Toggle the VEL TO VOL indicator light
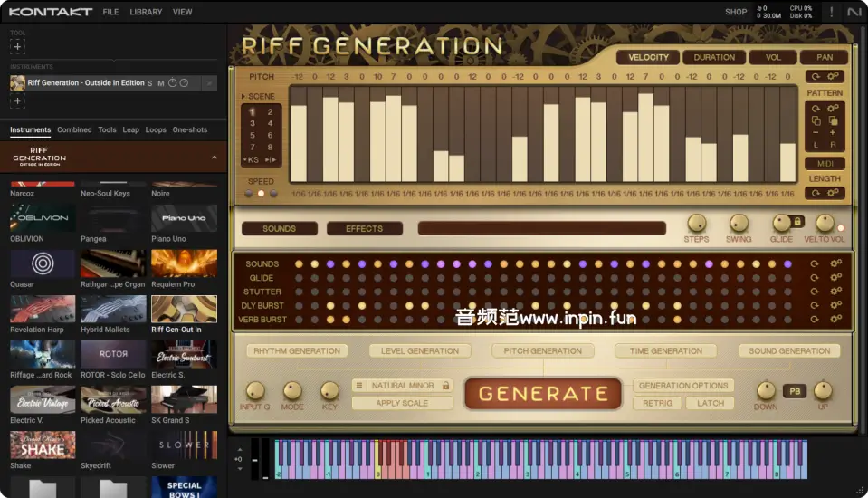This screenshot has width=868, height=498. (841, 228)
